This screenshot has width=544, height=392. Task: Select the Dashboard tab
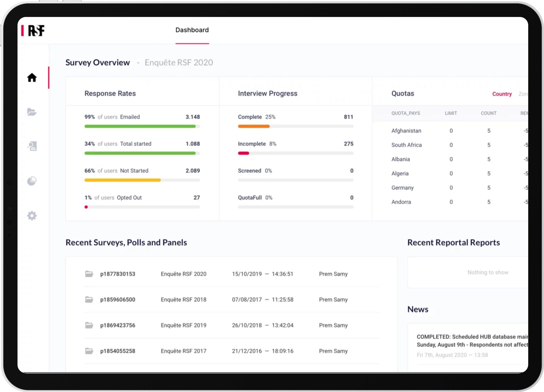[x=192, y=30]
